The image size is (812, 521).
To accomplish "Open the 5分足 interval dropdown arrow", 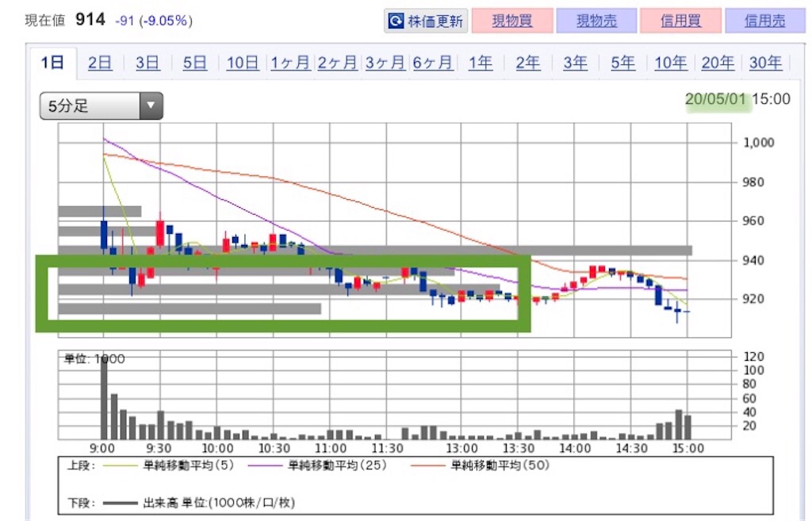I will [151, 105].
